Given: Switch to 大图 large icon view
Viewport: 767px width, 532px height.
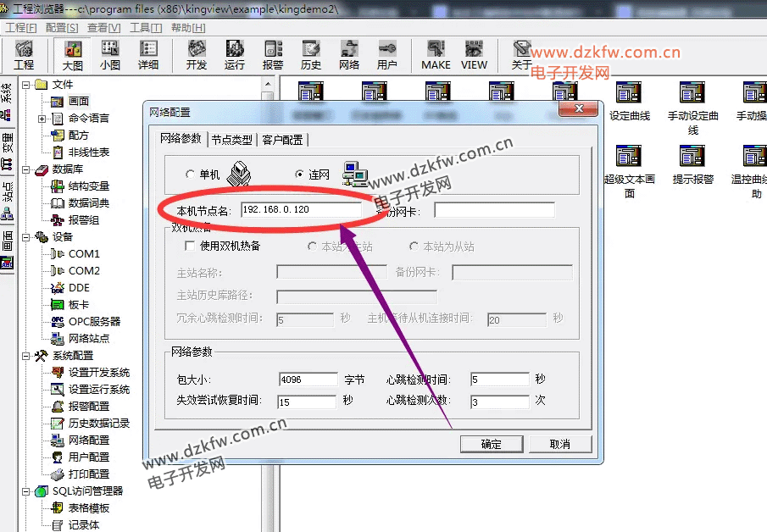Looking at the screenshot, I should click(73, 55).
